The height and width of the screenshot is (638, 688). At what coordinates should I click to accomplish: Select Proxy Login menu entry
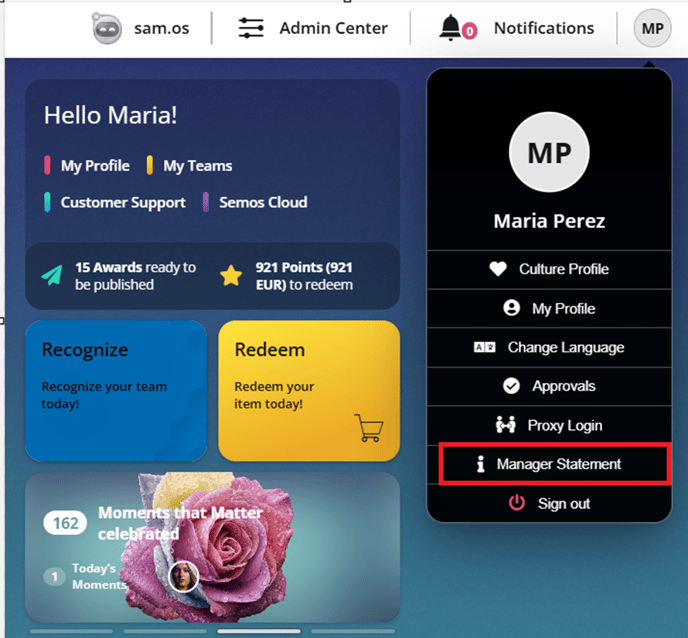tap(549, 425)
